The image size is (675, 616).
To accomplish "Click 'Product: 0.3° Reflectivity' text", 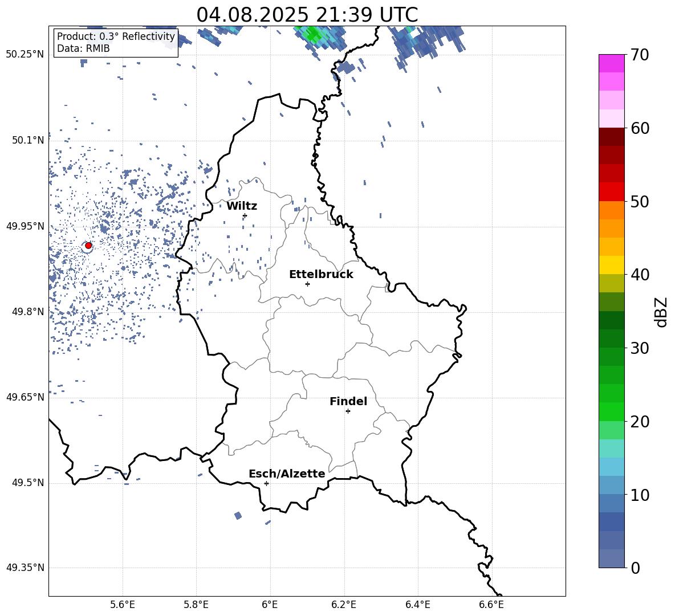I will [116, 36].
